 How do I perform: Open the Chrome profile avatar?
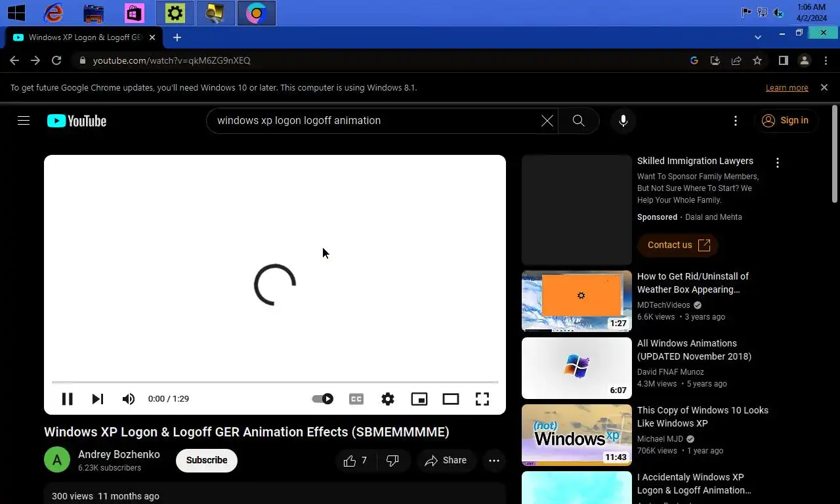click(804, 60)
